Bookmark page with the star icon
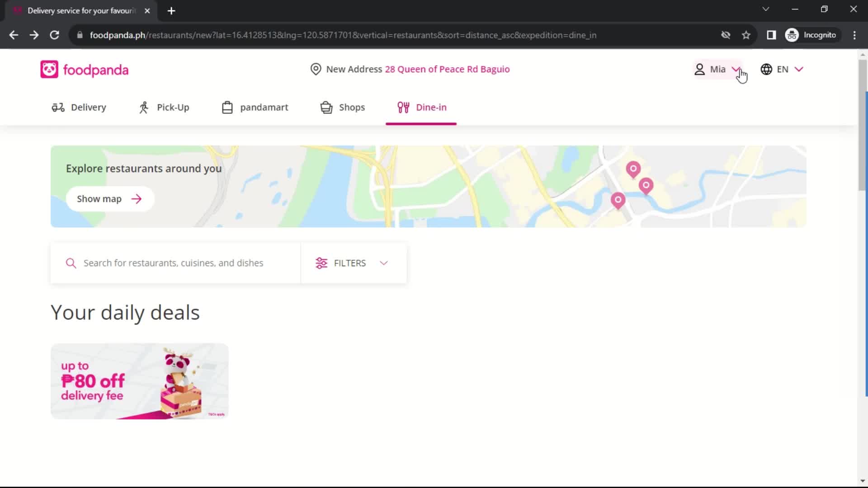Screen dimensions: 868x488 click(x=746, y=35)
